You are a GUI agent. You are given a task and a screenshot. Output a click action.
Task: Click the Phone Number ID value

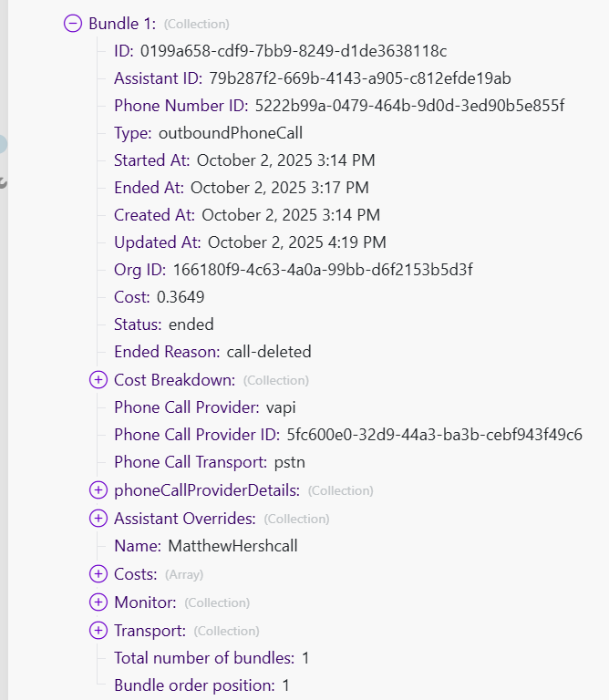[409, 106]
